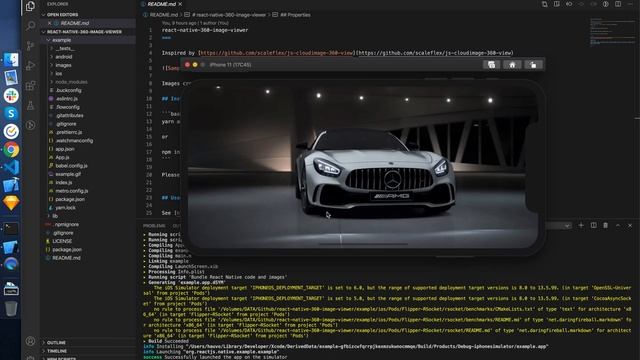Viewport: 640px width, 360px height.
Task: Open .watchmanconfig in the file tree
Action: click(74, 140)
